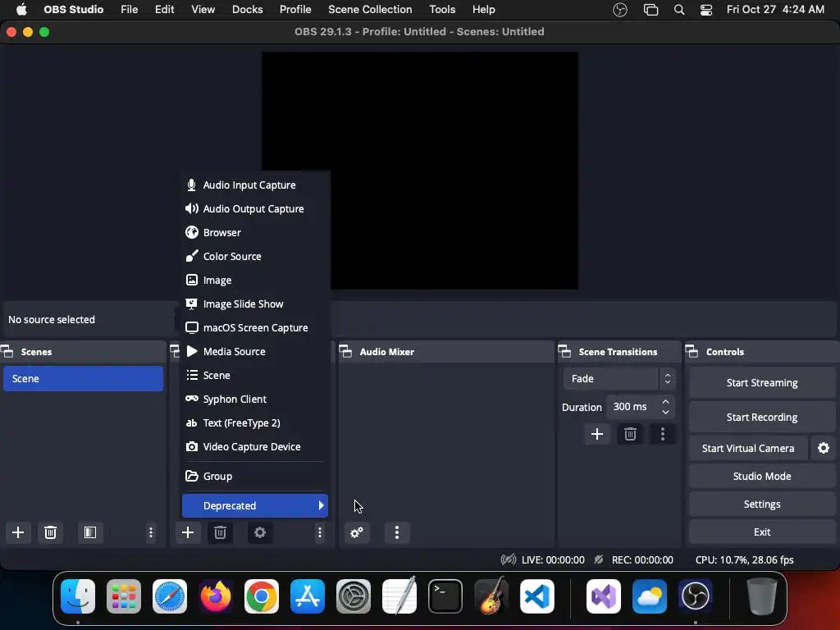Decrease the transition duration with the down arrow
The height and width of the screenshot is (630, 840).
665,413
